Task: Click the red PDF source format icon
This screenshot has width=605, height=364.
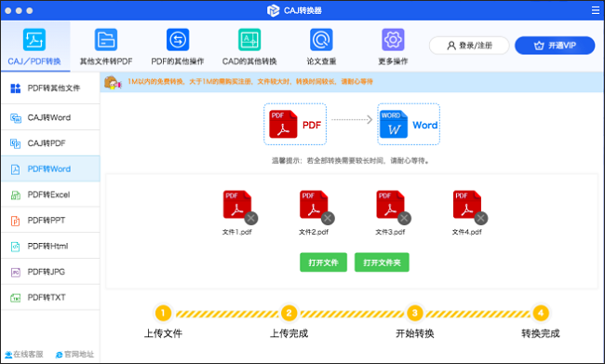Action: pyautogui.click(x=283, y=125)
